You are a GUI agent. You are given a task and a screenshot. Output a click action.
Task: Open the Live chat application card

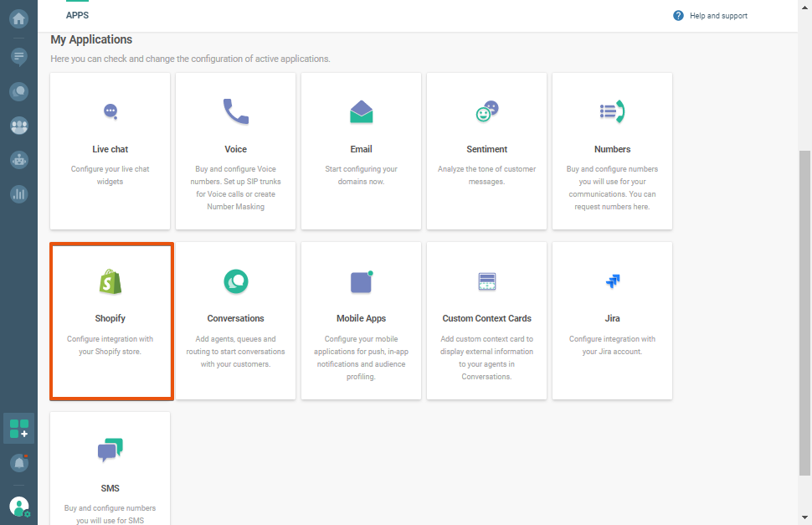point(110,151)
